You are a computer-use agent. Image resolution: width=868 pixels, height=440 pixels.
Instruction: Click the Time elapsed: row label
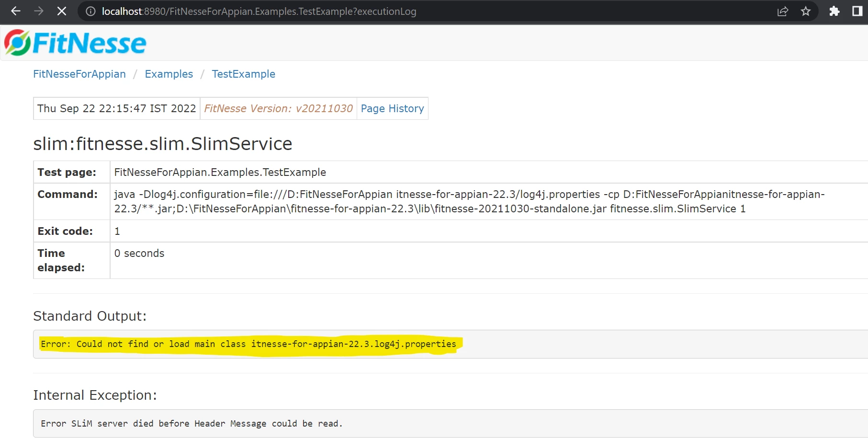(61, 260)
